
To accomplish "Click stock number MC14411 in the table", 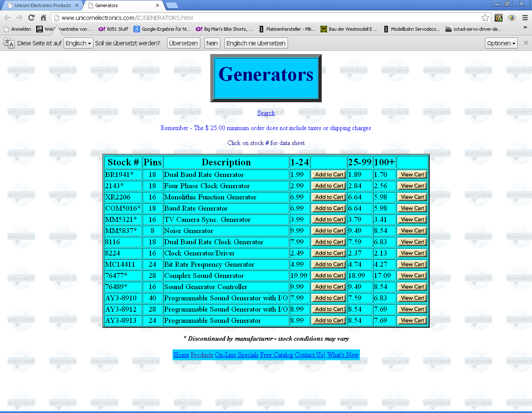I will pos(120,264).
